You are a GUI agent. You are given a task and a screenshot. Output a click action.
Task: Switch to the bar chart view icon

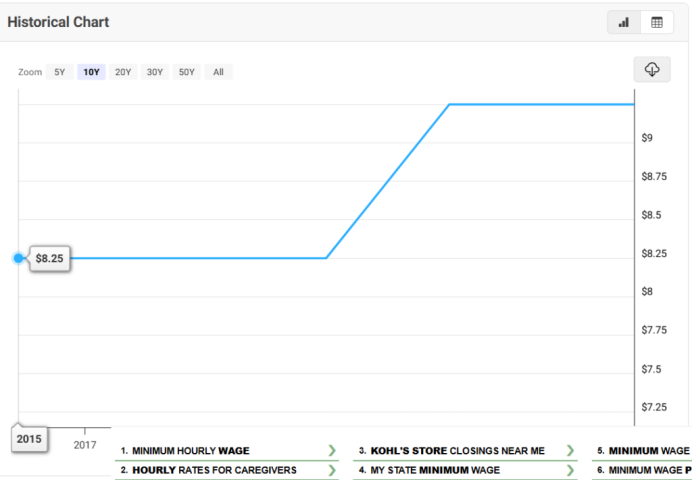coord(624,22)
